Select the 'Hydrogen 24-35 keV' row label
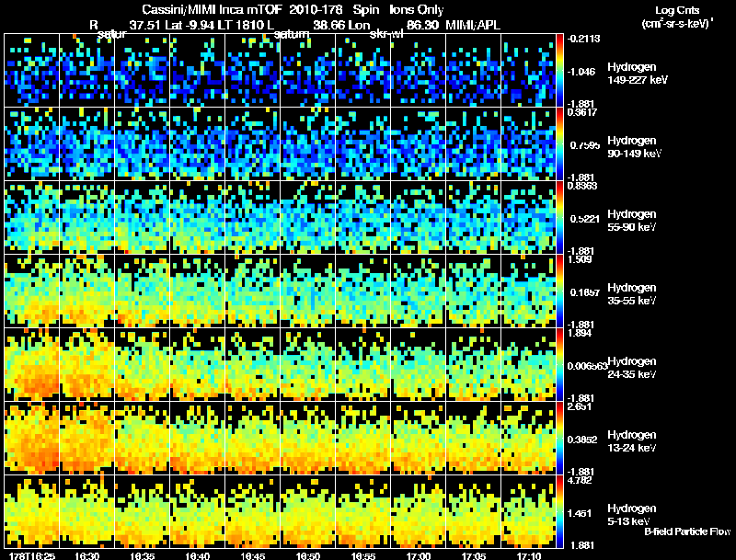 pyautogui.click(x=631, y=368)
